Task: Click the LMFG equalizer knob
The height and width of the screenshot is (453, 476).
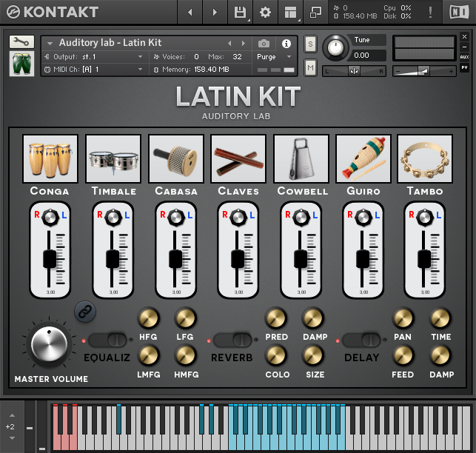Action: point(149,355)
